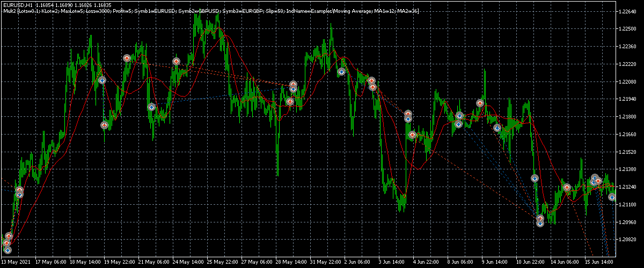Select blue buy marker at 1.2216 near 31 May 22:00
This screenshot has height=268, width=644.
341,71
